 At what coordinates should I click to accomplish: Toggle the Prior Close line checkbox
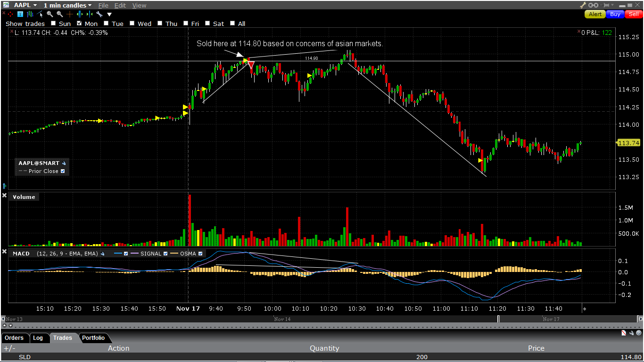[62, 171]
